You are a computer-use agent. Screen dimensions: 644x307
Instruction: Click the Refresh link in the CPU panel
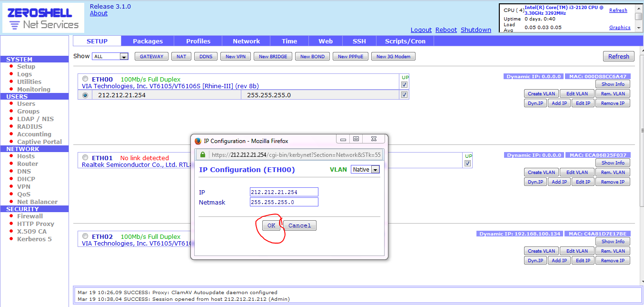pos(618,10)
